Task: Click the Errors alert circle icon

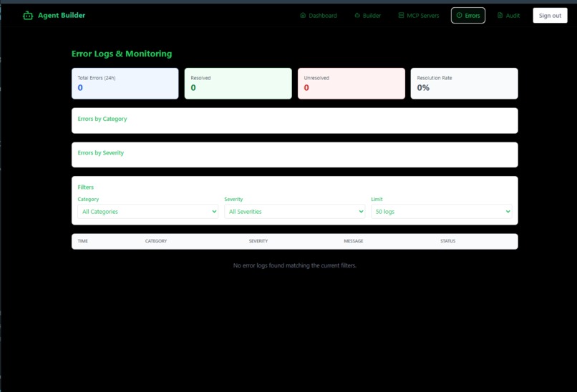Action: click(x=460, y=16)
